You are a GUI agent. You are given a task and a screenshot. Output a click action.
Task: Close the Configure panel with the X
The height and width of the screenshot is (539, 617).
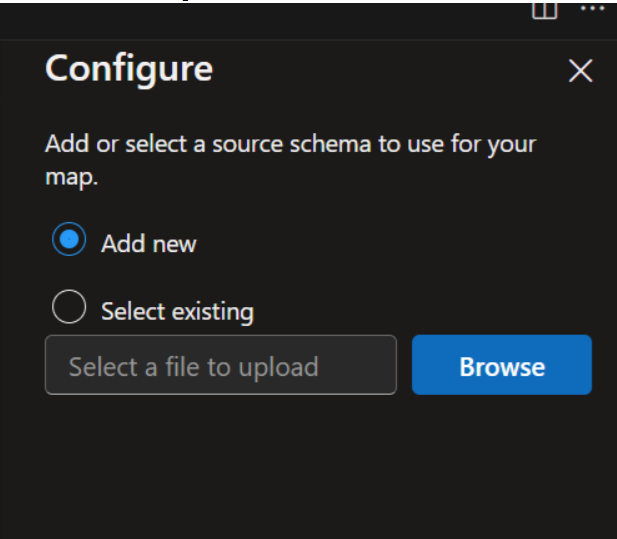[x=580, y=71]
